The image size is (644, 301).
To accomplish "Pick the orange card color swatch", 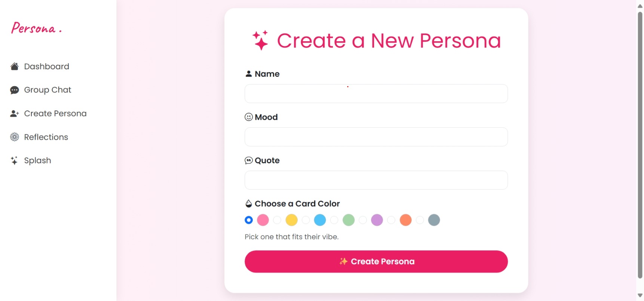I will pyautogui.click(x=405, y=220).
